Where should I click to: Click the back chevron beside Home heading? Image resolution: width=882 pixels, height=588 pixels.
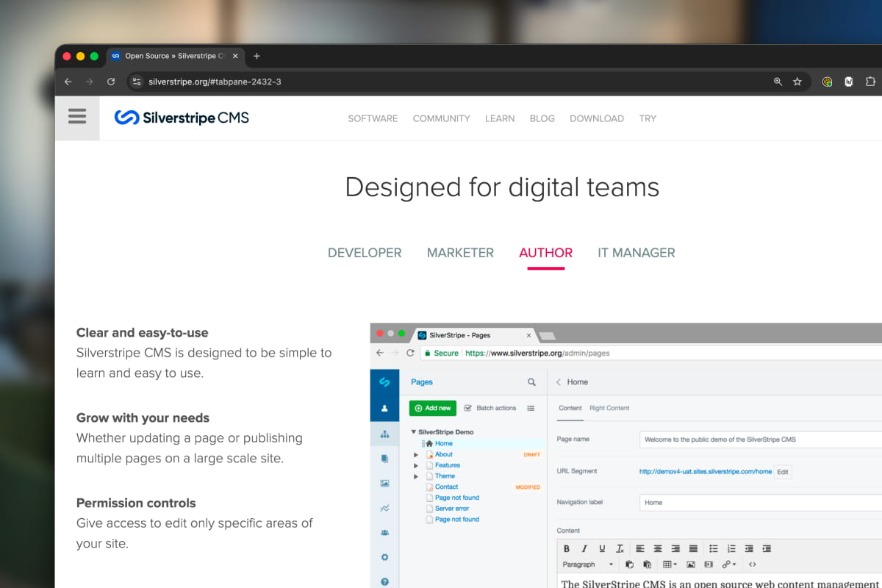[x=559, y=382]
